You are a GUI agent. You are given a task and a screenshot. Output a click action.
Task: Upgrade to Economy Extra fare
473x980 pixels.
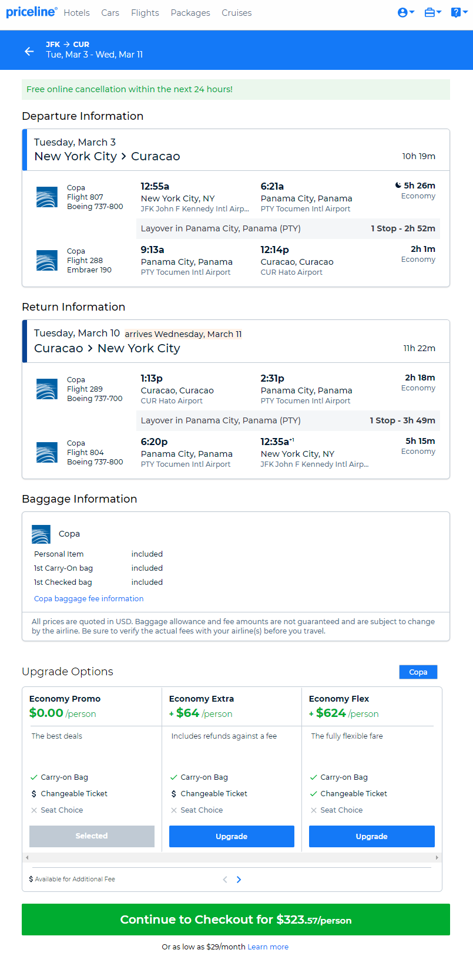232,837
